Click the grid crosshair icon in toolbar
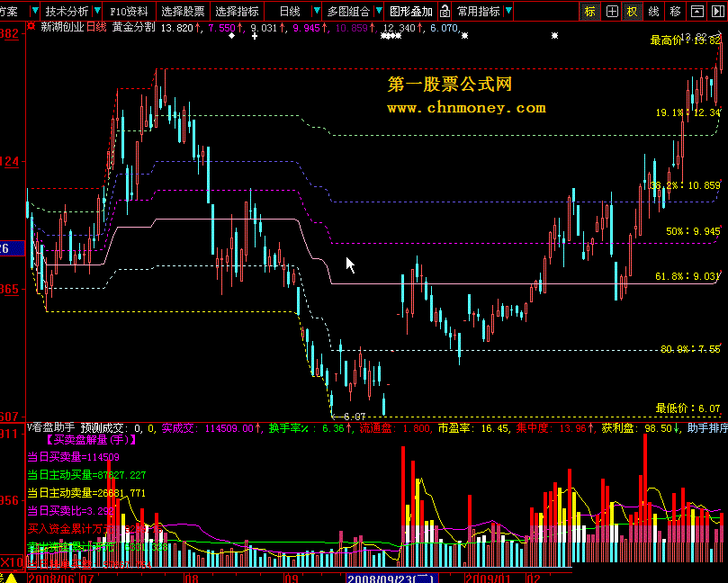This screenshot has height=583, width=728. pyautogui.click(x=612, y=11)
